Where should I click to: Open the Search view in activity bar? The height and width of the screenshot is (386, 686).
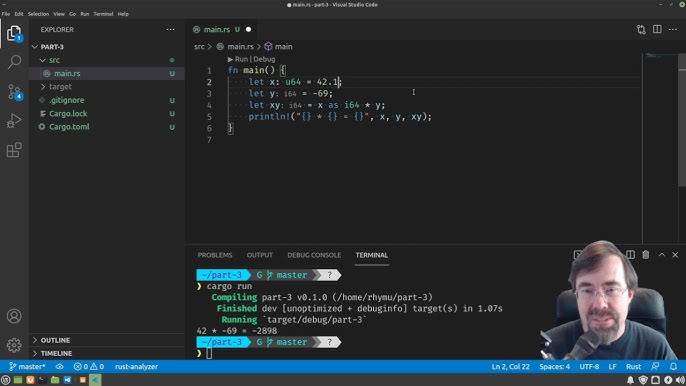coord(14,62)
